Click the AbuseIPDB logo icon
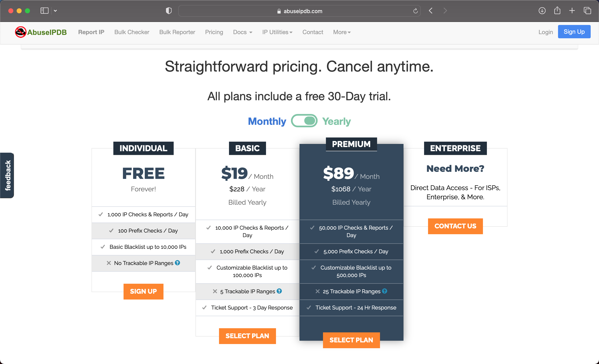 (x=21, y=32)
